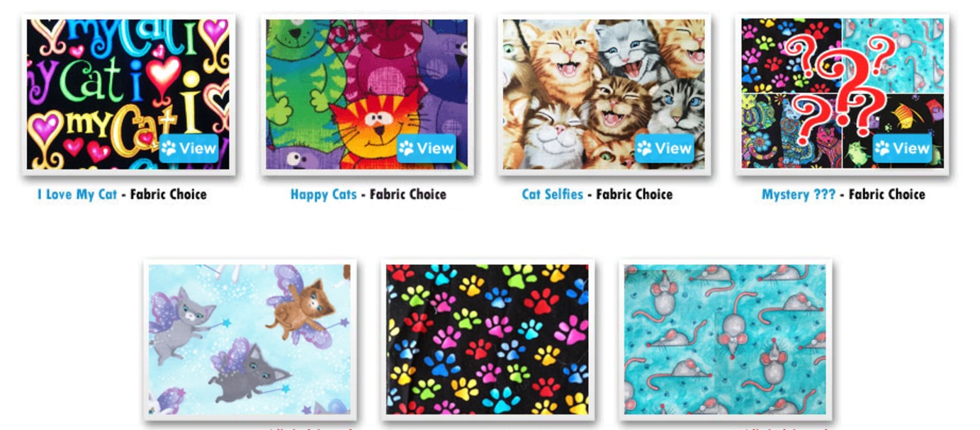View the Mystery ??? fabric
Image resolution: width=980 pixels, height=430 pixels.
coord(902,149)
